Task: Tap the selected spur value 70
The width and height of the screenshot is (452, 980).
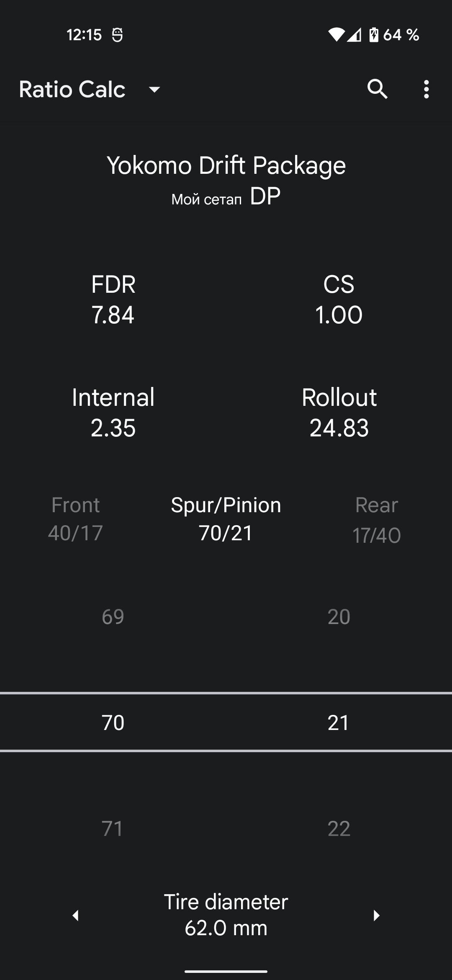Action: [113, 722]
